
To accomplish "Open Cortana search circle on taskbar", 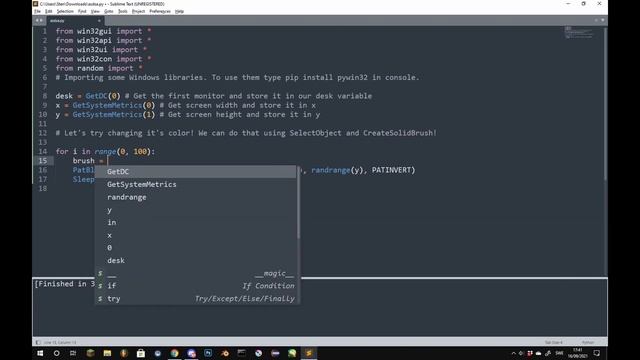I will (56, 353).
